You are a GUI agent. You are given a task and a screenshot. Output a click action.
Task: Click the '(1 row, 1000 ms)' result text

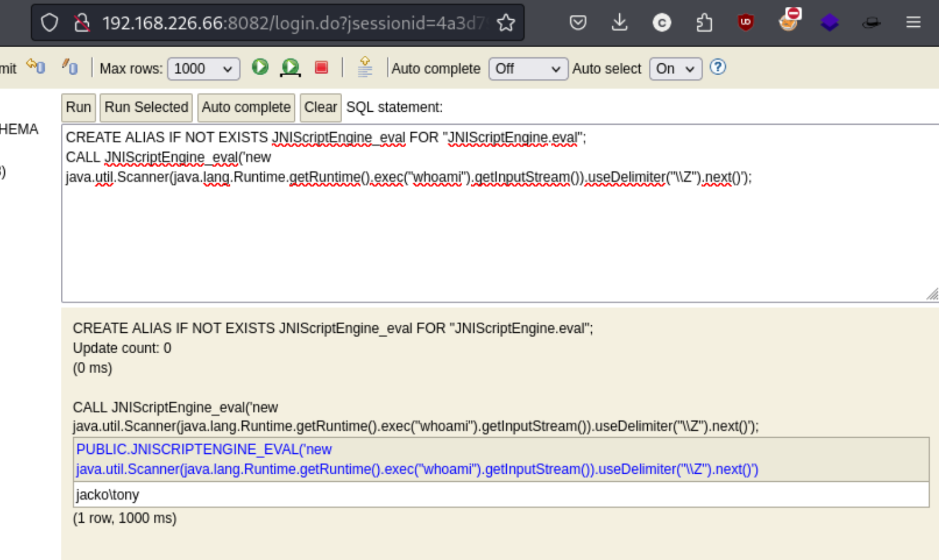point(125,518)
